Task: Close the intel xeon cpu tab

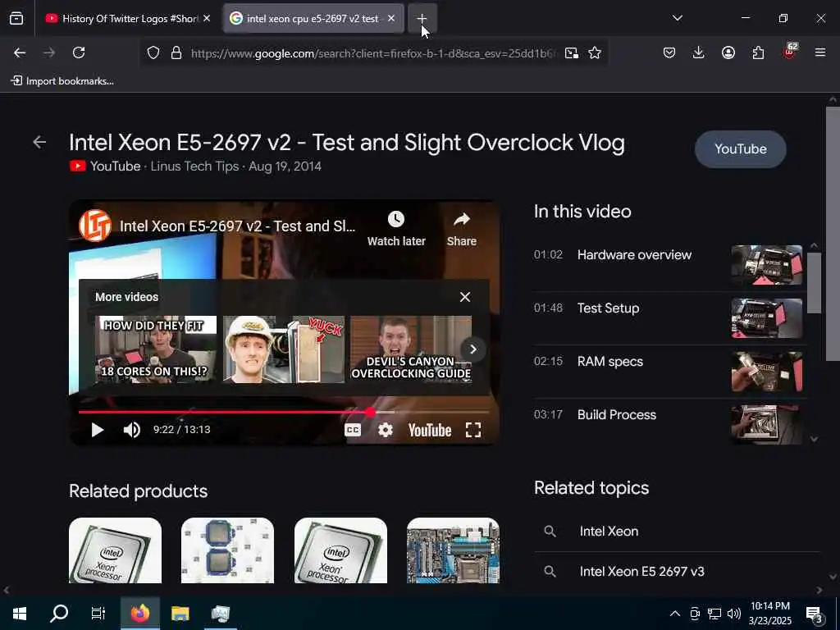Action: 391,18
